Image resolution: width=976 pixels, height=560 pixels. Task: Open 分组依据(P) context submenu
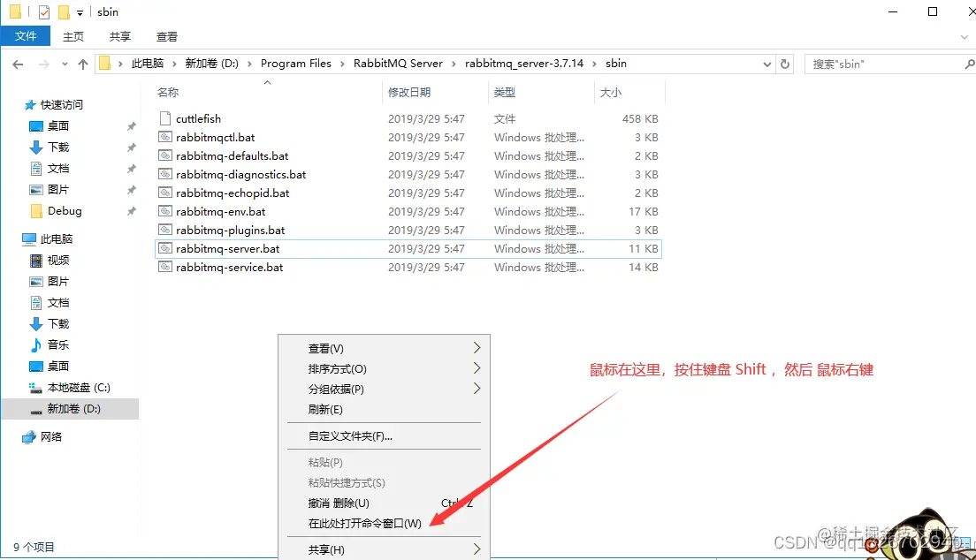pyautogui.click(x=384, y=389)
